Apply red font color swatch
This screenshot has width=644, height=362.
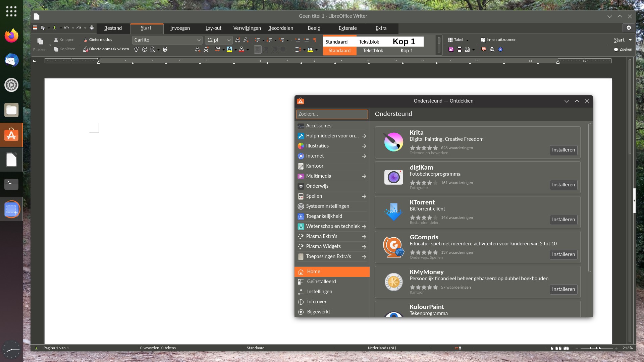click(x=241, y=49)
